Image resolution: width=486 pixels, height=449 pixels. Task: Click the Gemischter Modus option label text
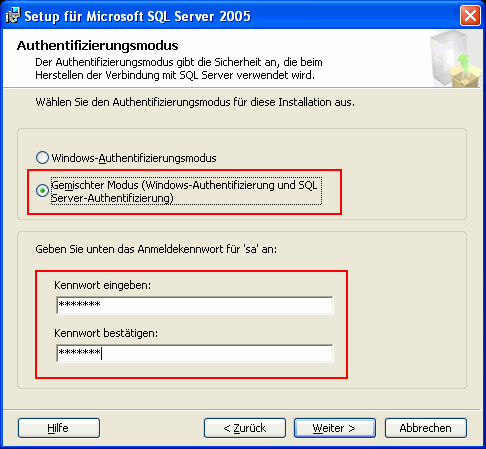[x=186, y=191]
